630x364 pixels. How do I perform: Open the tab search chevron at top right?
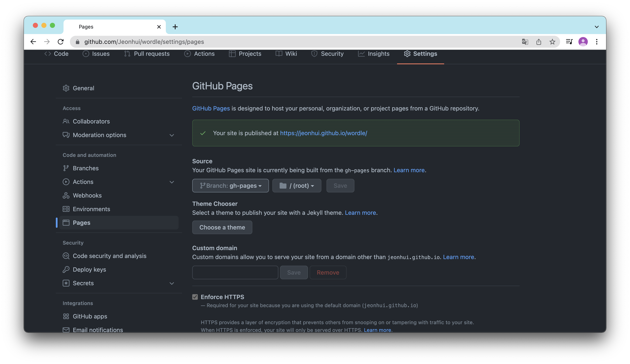point(597,27)
